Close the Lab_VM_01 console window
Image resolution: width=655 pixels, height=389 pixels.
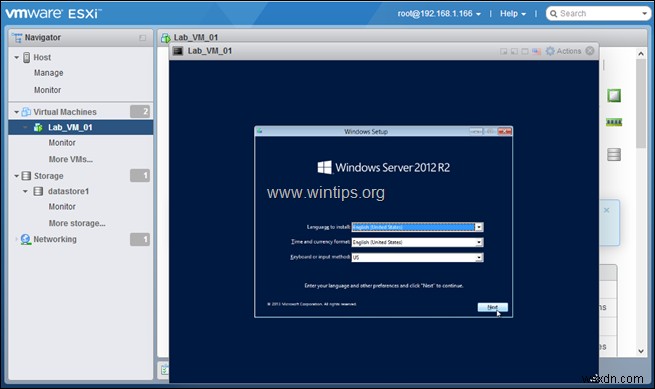(x=589, y=51)
